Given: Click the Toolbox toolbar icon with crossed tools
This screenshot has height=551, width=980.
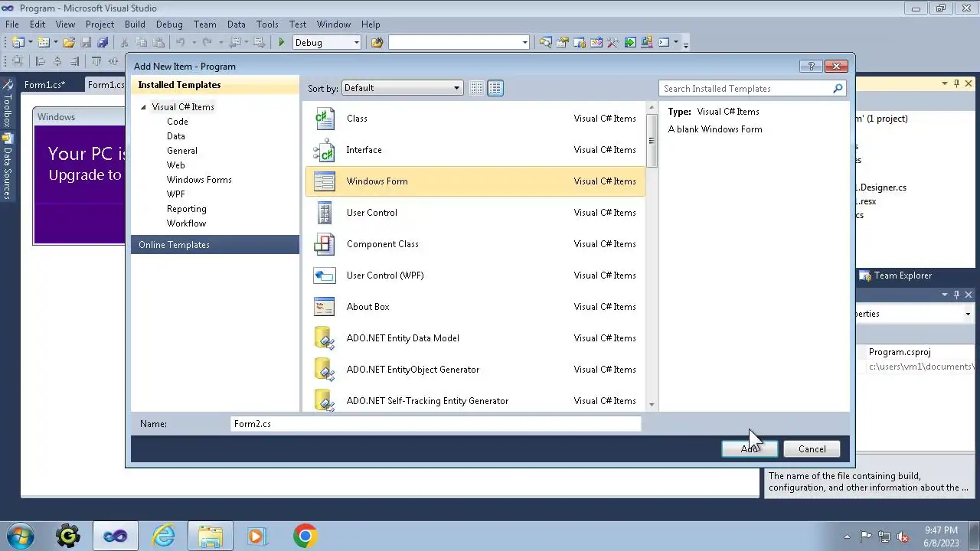Looking at the screenshot, I should (612, 43).
